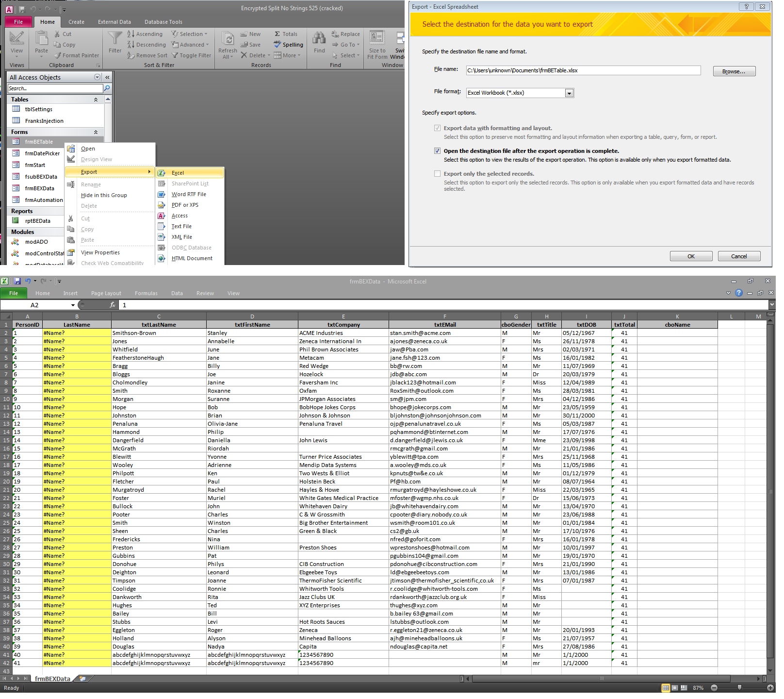Click the 87% zoom level text
This screenshot has width=784, height=699.
(x=698, y=688)
